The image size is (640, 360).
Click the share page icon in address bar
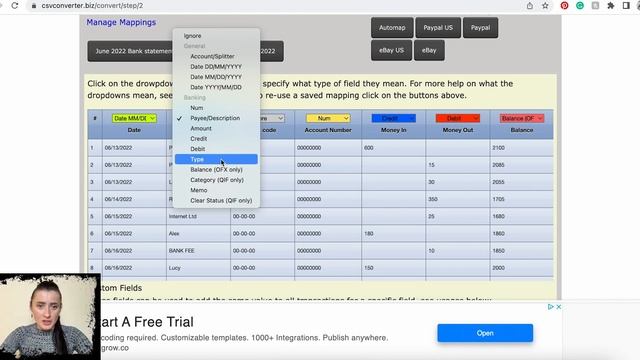(530, 6)
